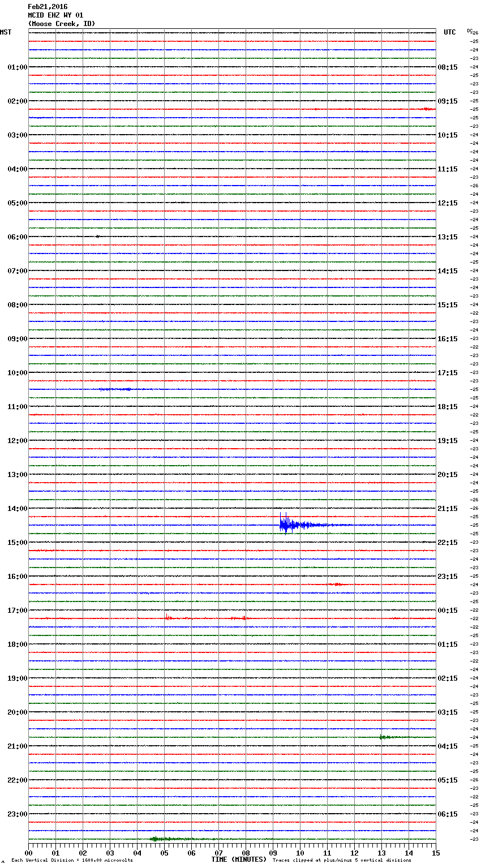Viewport: 481px width, 868px height.
Task: Click the 03 minute axis label
Action: point(110,853)
